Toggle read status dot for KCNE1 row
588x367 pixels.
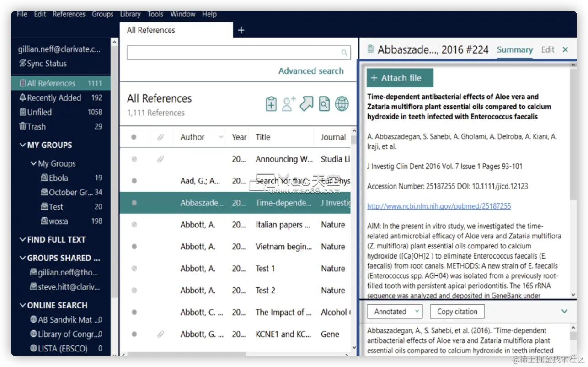134,334
